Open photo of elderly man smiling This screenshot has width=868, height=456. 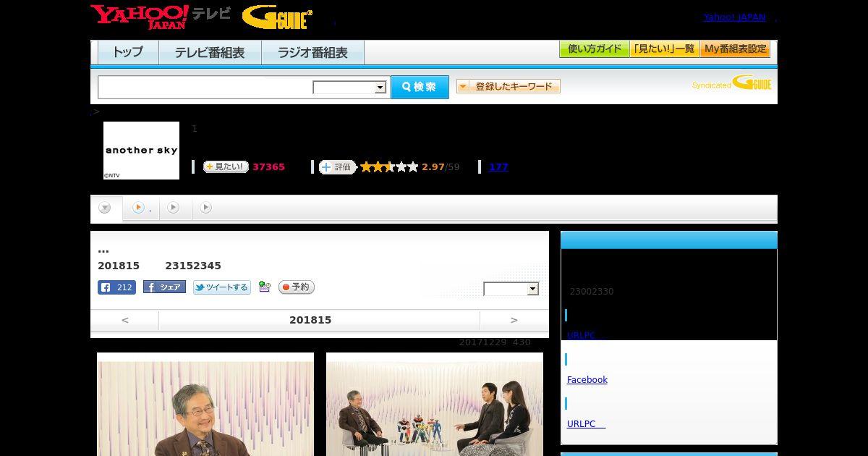coord(205,405)
